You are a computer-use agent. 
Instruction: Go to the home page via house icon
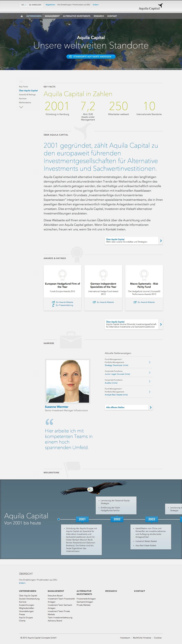[x=22, y=16]
